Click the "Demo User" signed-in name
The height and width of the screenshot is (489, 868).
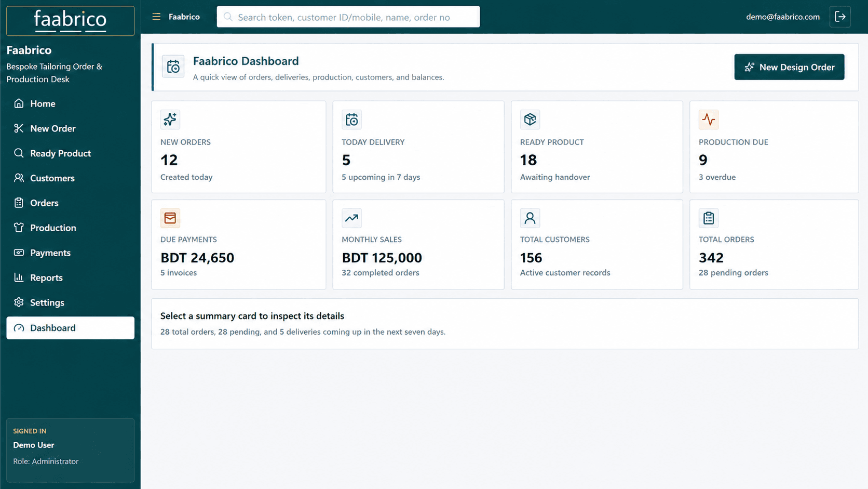pyautogui.click(x=34, y=445)
